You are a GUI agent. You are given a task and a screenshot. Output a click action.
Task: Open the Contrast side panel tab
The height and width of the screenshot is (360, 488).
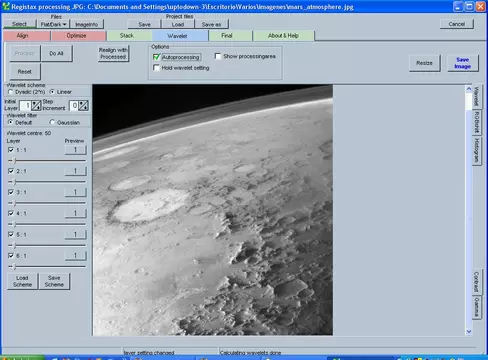pos(476,282)
